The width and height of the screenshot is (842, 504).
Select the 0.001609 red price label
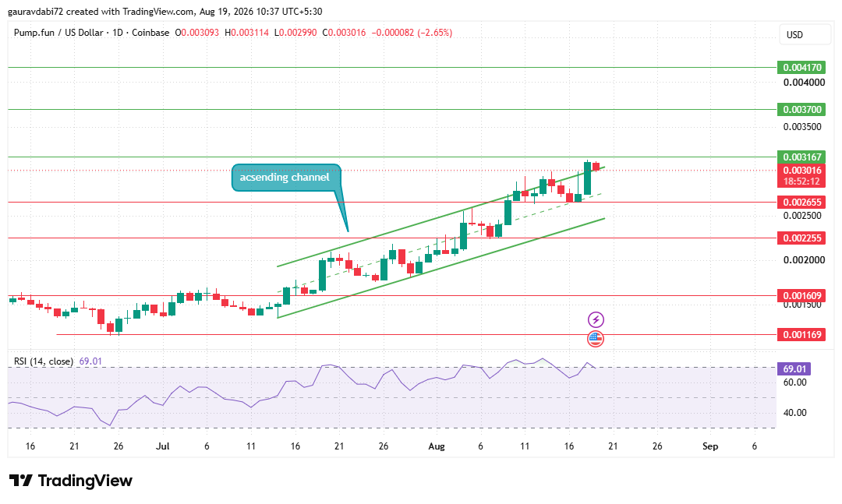pyautogui.click(x=801, y=296)
